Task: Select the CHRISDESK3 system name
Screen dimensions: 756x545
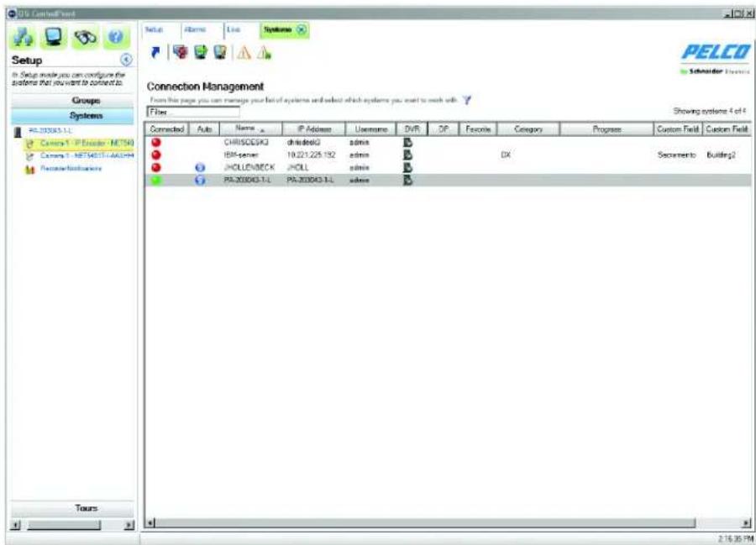Action: coord(246,142)
